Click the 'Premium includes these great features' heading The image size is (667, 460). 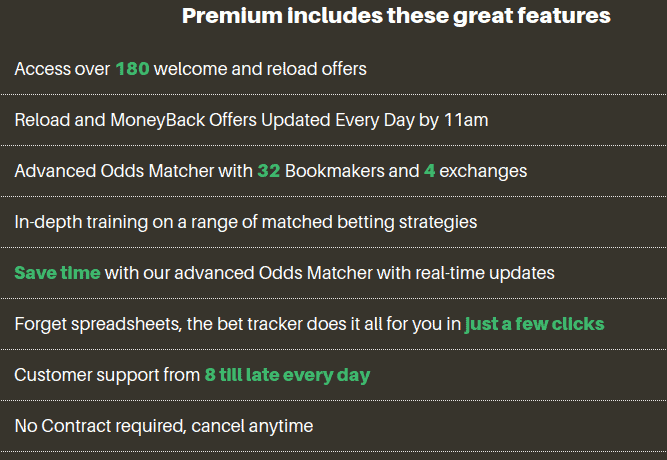pos(396,16)
